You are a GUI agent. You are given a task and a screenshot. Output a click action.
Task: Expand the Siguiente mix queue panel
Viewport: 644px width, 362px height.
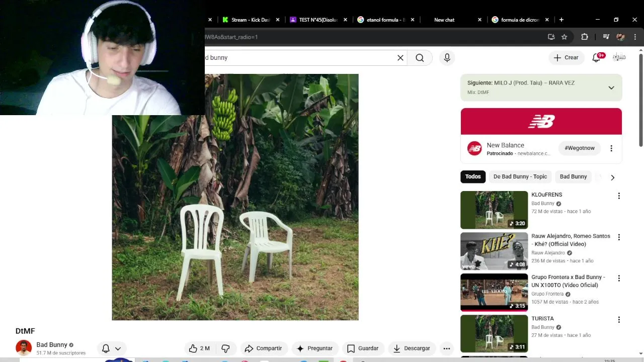611,87
